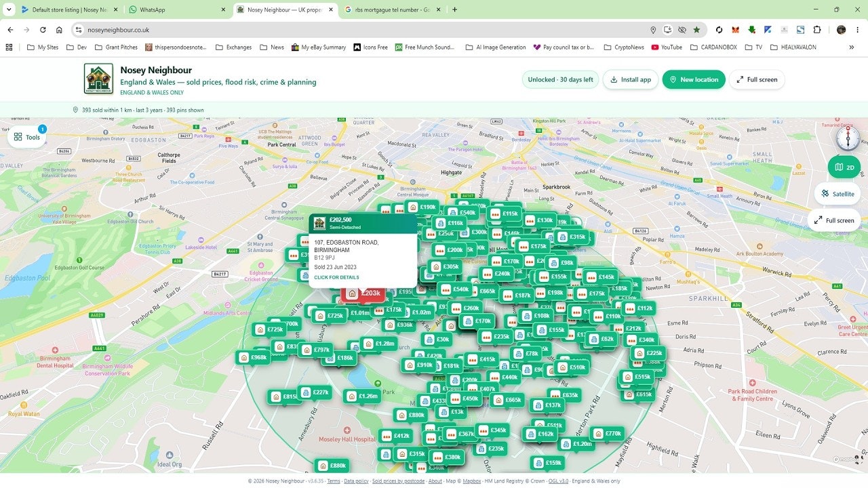Open the My eBay Summary bookmark

319,47
